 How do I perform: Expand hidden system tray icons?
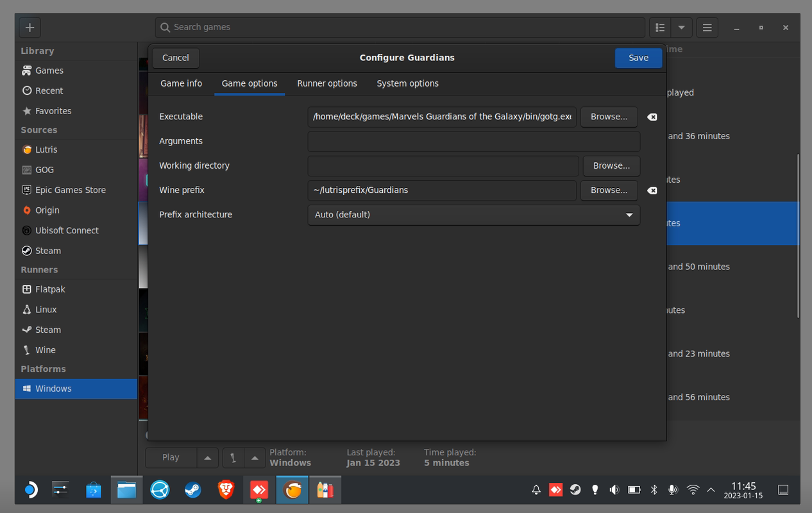(711, 490)
